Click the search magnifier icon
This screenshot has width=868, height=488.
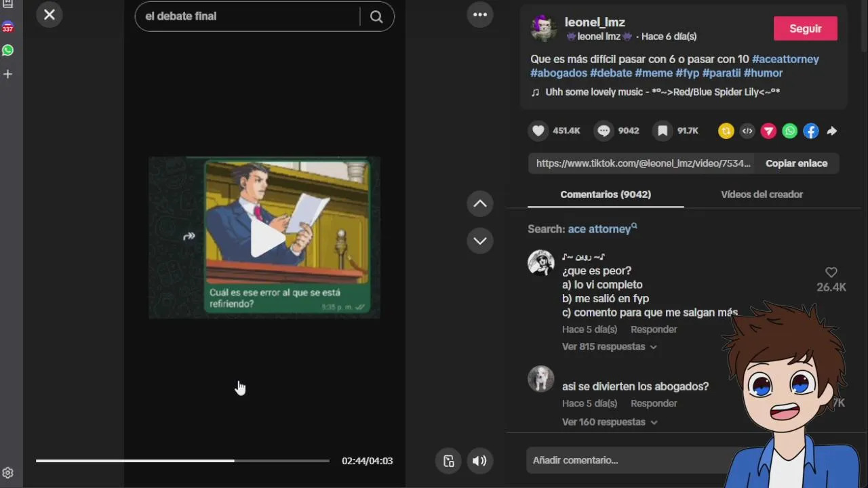[376, 16]
